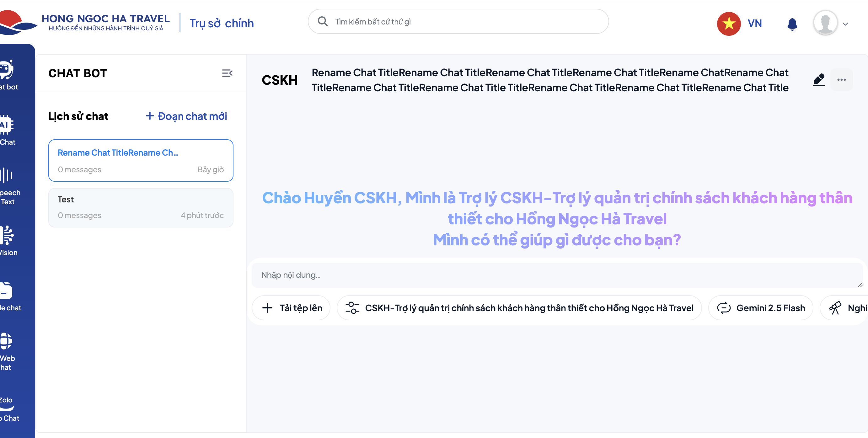Click the pencil rename chat icon
Viewport: 868px width, 438px height.
click(x=819, y=79)
